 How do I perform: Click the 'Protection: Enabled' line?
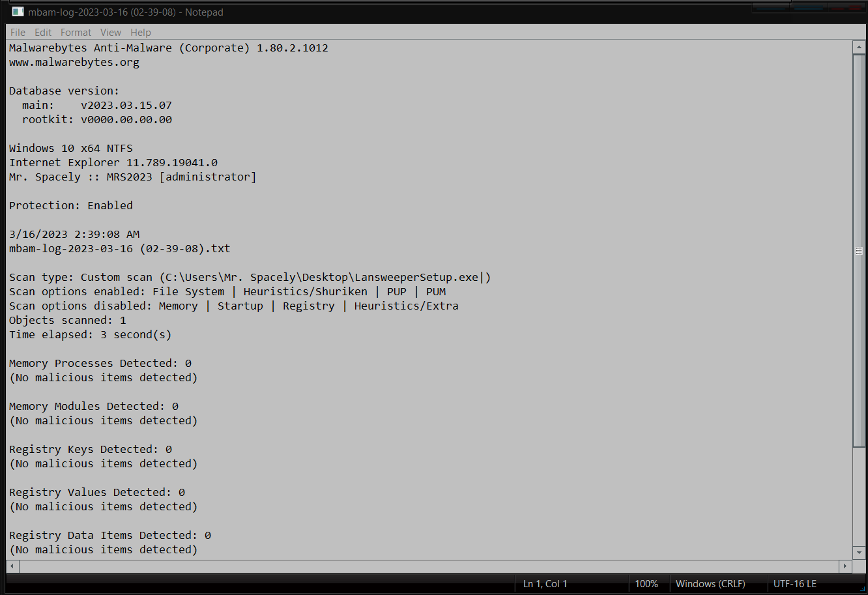tap(71, 206)
